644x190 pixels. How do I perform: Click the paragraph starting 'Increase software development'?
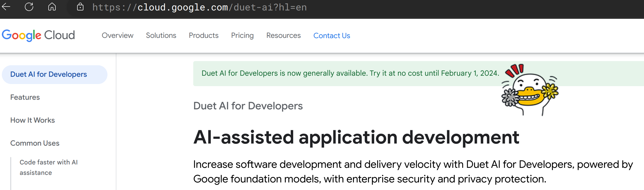(413, 171)
